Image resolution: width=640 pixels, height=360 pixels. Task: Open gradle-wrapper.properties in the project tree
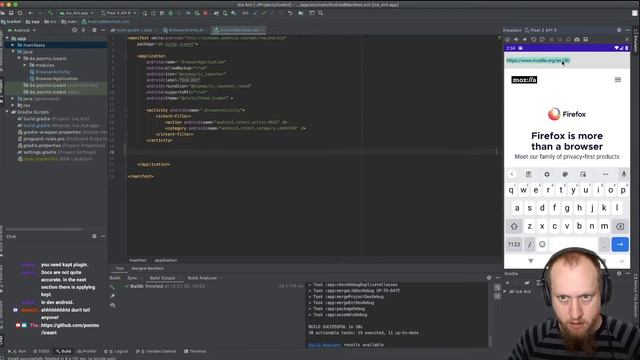coord(51,132)
